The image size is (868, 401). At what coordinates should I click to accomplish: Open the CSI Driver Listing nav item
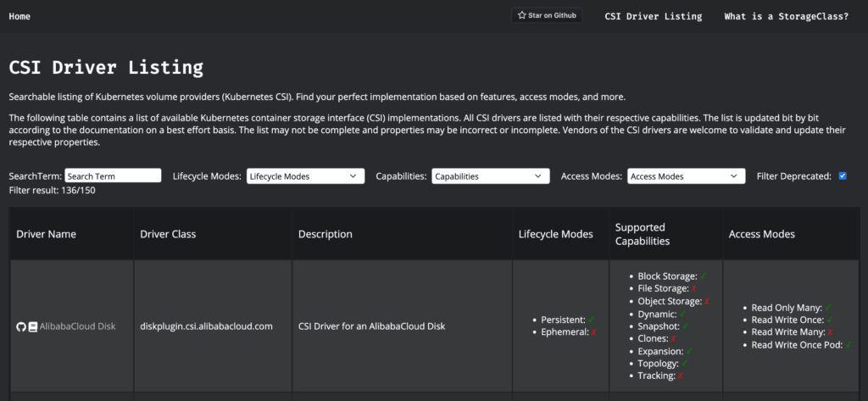pos(653,16)
